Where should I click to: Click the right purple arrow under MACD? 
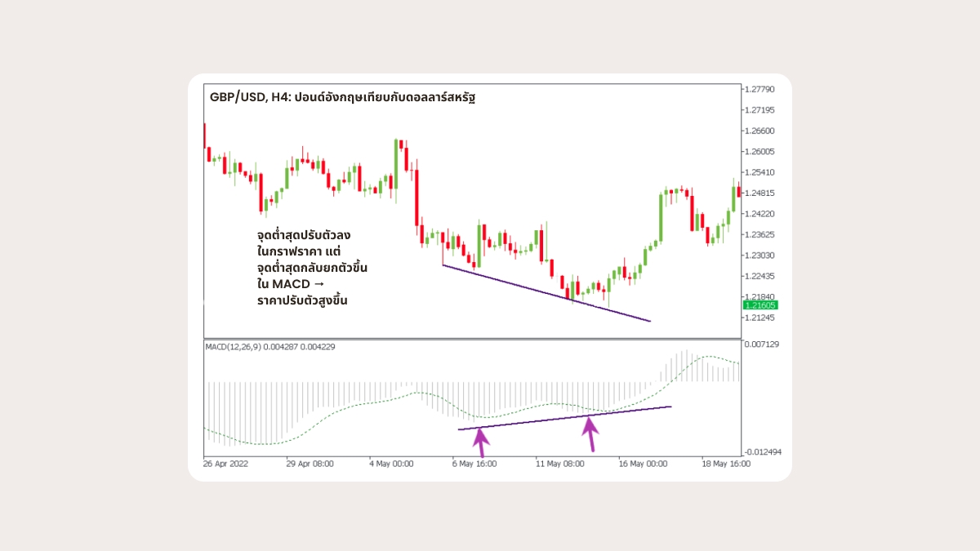[x=589, y=433]
